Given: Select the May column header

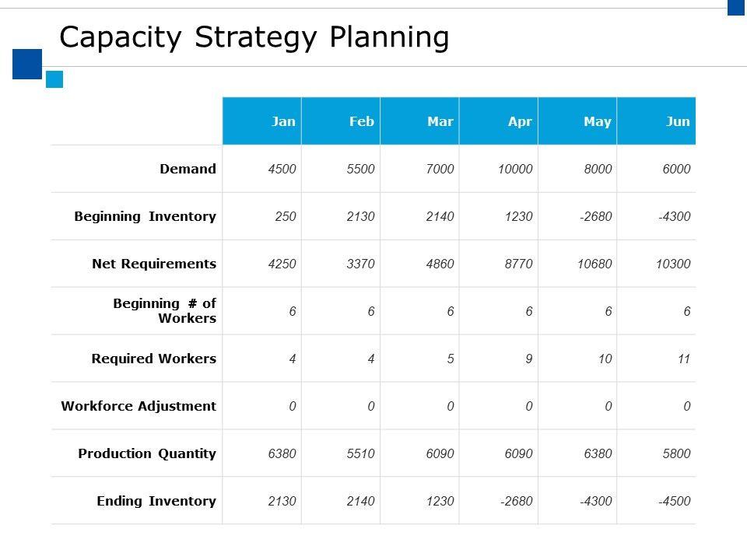Looking at the screenshot, I should click(x=598, y=121).
